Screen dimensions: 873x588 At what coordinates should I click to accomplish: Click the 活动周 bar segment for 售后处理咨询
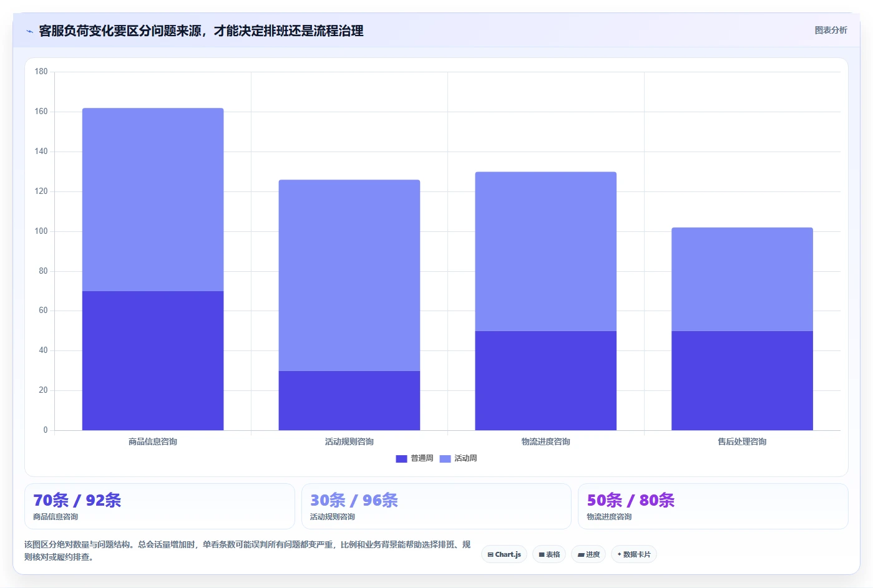(743, 279)
